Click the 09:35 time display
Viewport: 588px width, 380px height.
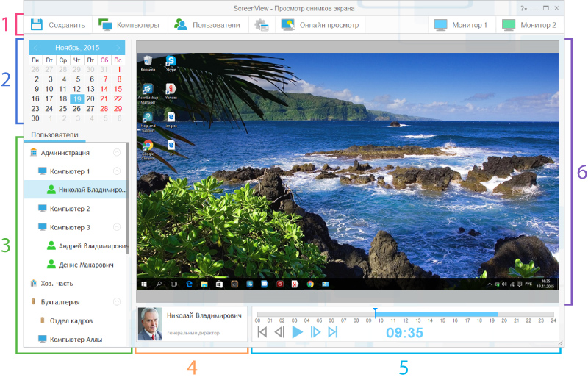click(x=405, y=333)
